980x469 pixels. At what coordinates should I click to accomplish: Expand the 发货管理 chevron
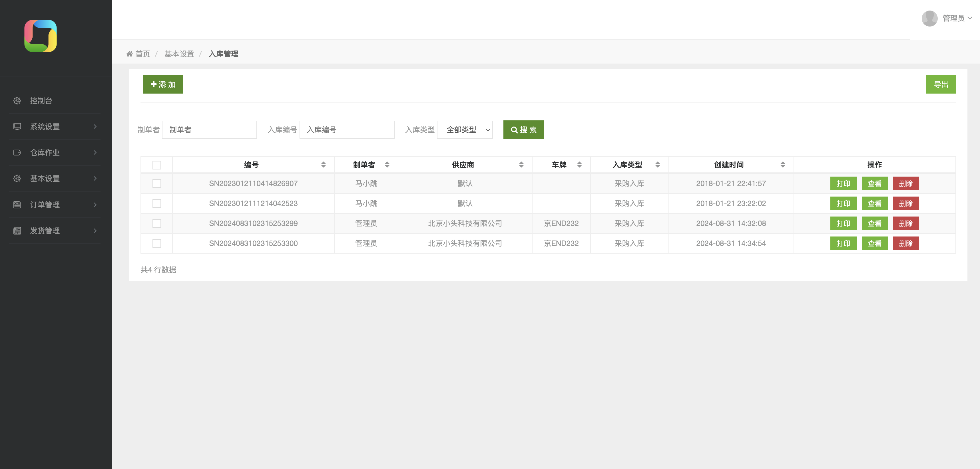click(x=95, y=230)
